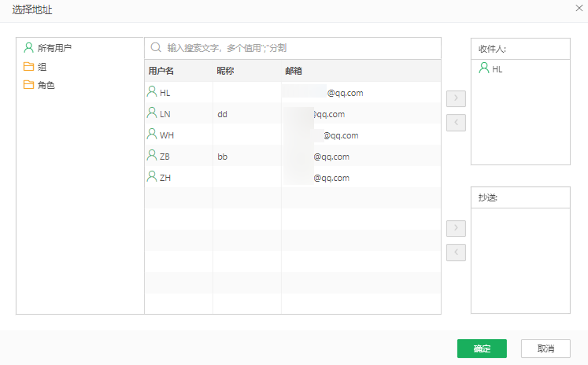Add selected user to recipients arrow
Image resolution: width=588 pixels, height=365 pixels.
456,99
